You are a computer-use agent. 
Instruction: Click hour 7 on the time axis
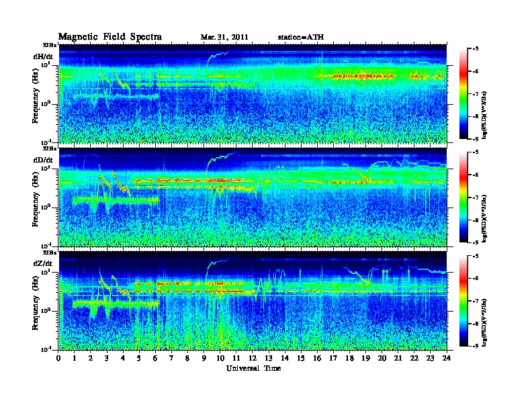click(x=172, y=358)
